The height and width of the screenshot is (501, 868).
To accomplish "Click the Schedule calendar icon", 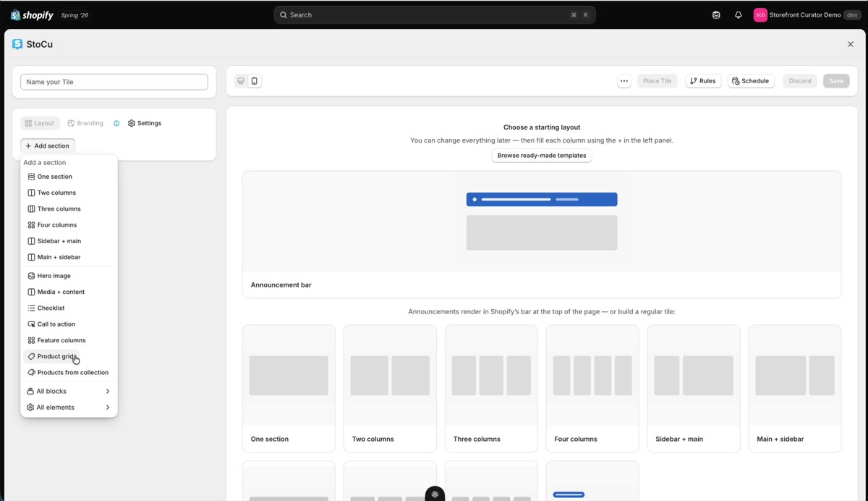I will coord(736,81).
